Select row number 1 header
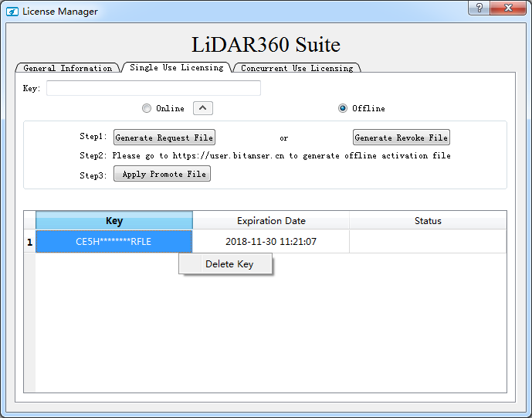 click(x=29, y=242)
